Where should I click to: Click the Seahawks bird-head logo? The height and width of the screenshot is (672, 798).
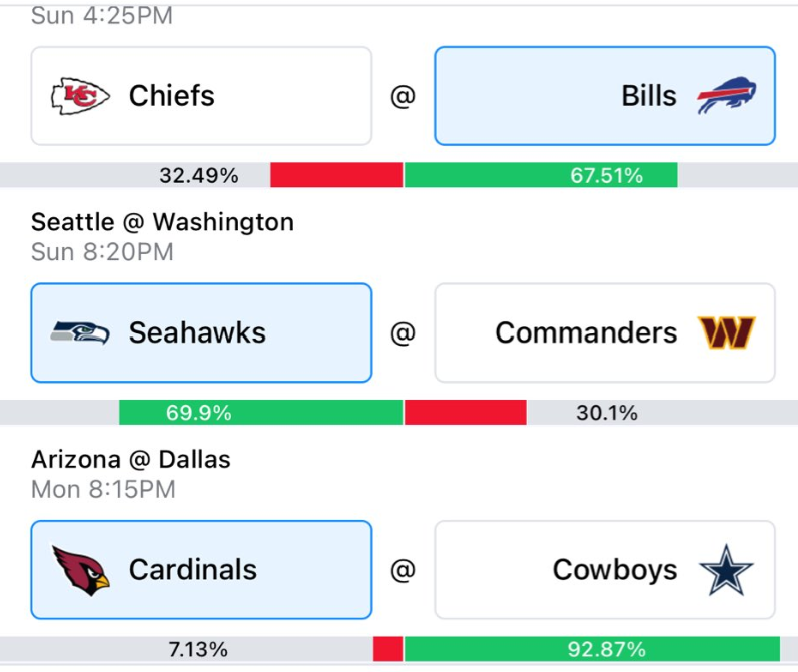80,333
